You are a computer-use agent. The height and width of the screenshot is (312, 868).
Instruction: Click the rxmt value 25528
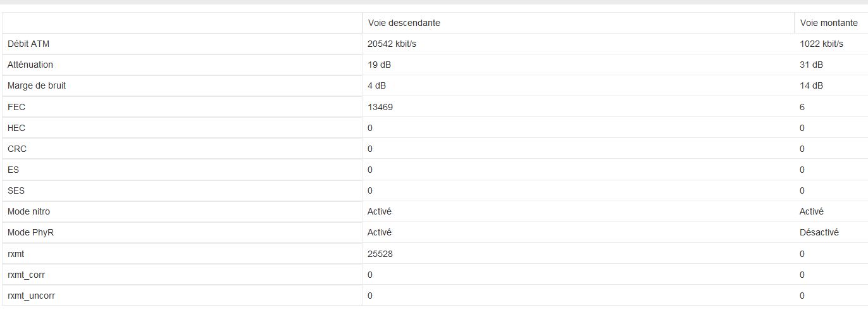pyautogui.click(x=380, y=254)
